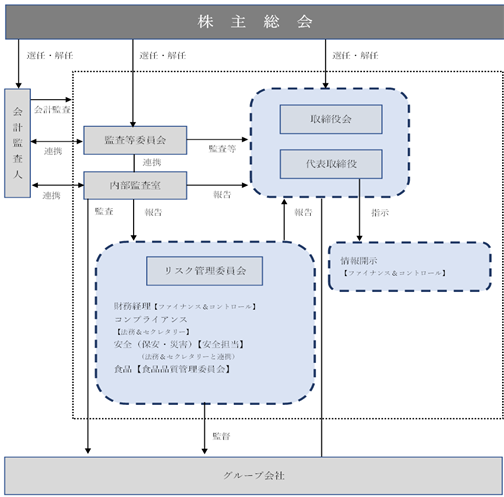Select the グループ会社 bottom box

pyautogui.click(x=253, y=476)
